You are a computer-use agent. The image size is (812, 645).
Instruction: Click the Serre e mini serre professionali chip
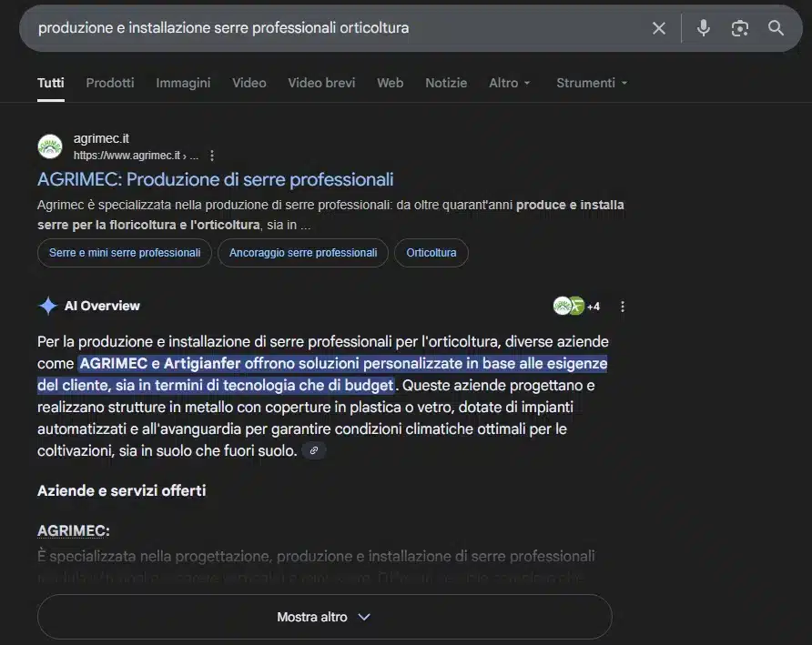[124, 252]
